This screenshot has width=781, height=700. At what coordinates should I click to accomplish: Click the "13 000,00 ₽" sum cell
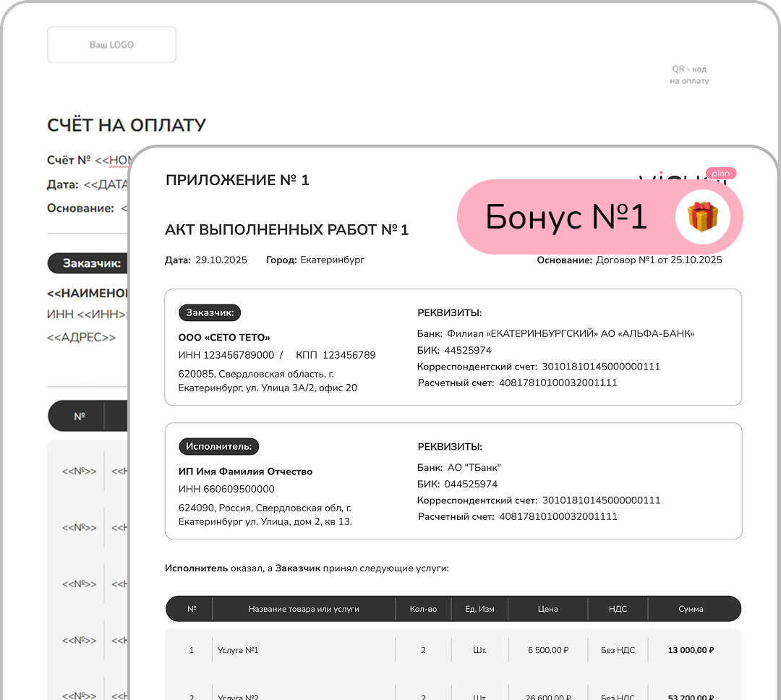691,650
